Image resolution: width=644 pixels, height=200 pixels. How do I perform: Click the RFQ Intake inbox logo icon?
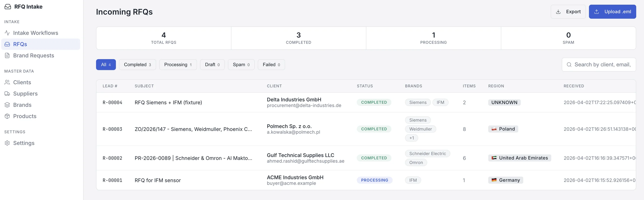8,7
